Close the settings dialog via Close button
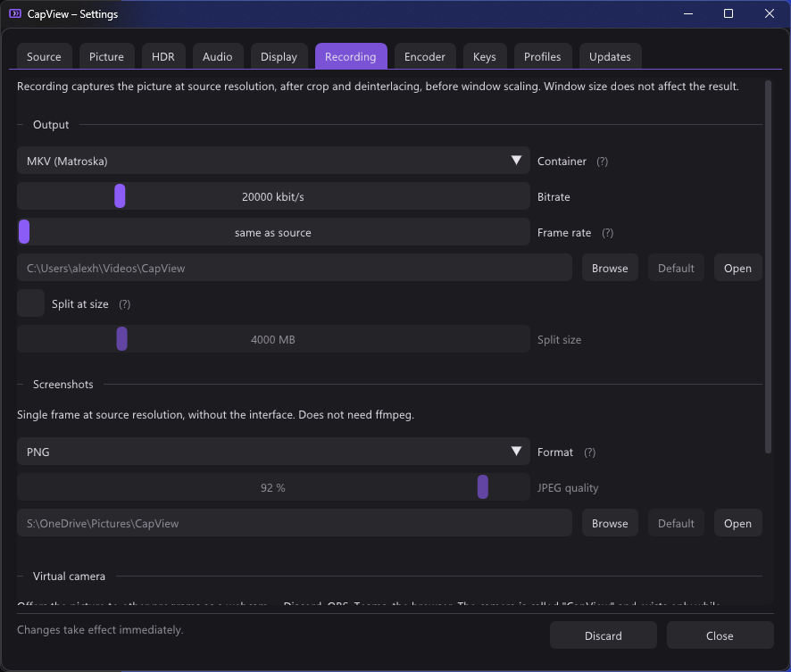The width and height of the screenshot is (791, 672). click(x=720, y=635)
